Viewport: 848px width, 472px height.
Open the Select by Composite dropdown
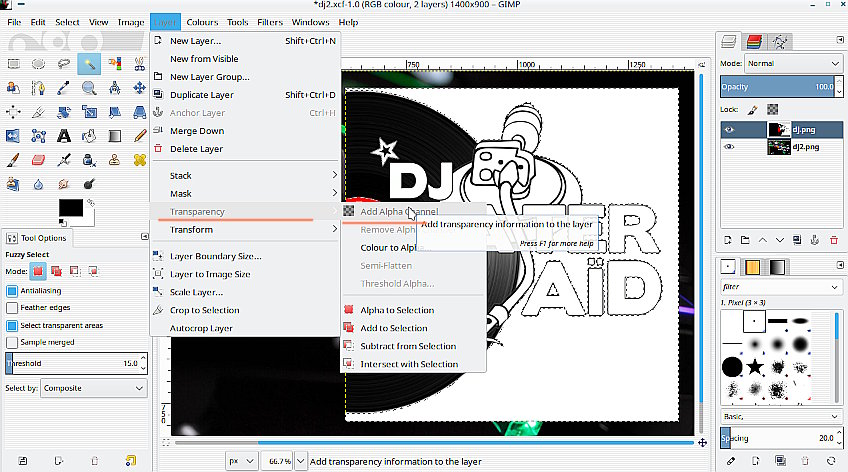92,388
